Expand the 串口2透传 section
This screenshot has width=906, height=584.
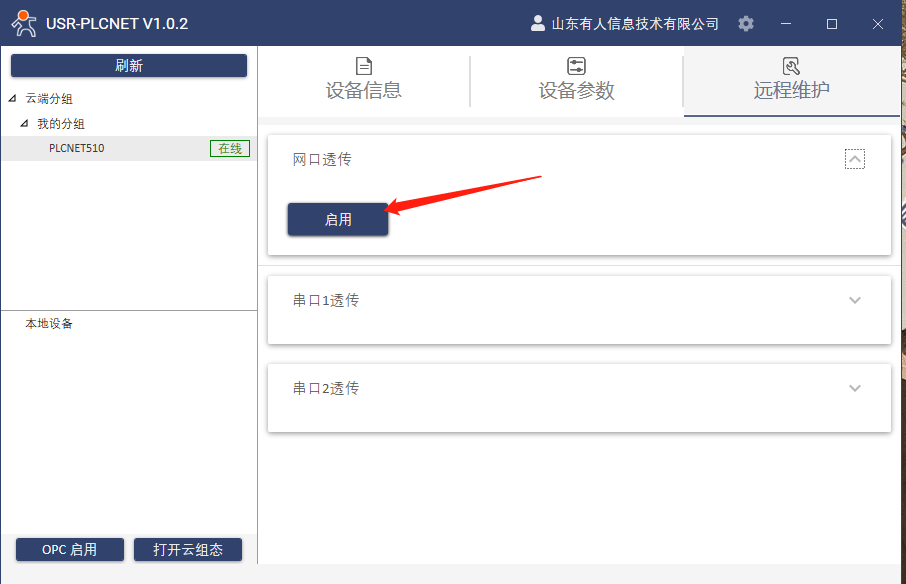click(854, 388)
